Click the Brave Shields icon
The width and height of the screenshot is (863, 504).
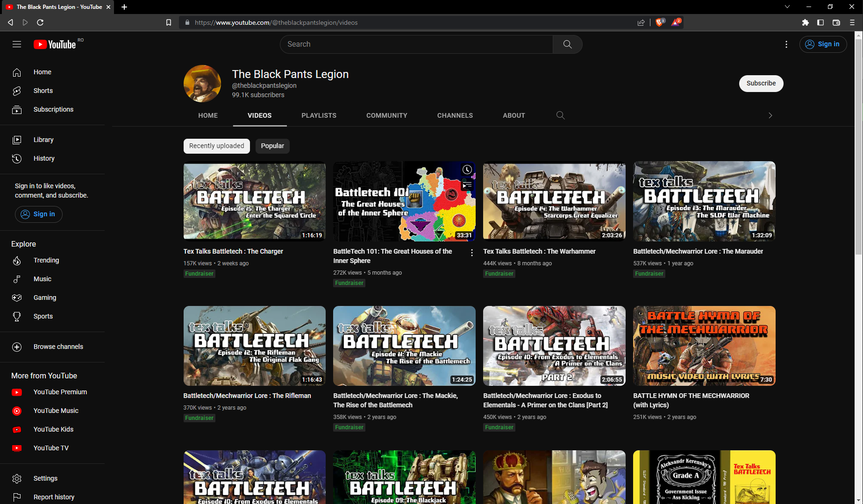[x=660, y=22]
